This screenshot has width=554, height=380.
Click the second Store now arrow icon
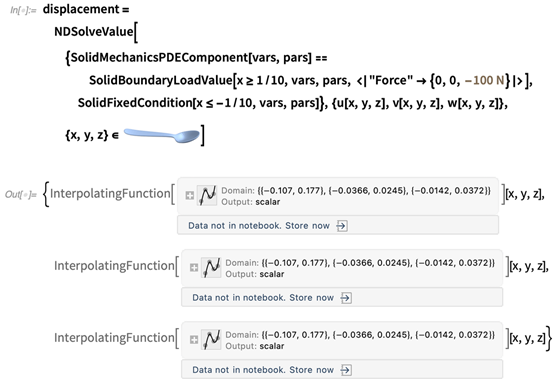[x=346, y=298]
